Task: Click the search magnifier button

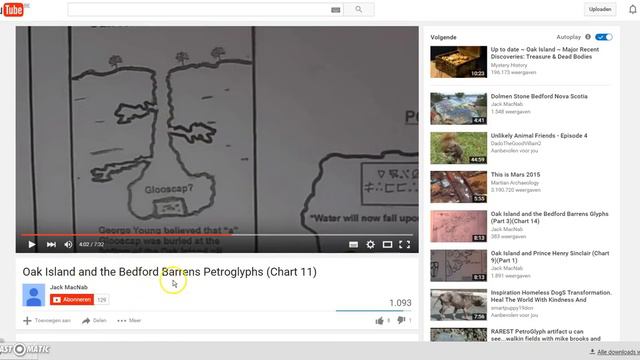Action: point(358,9)
